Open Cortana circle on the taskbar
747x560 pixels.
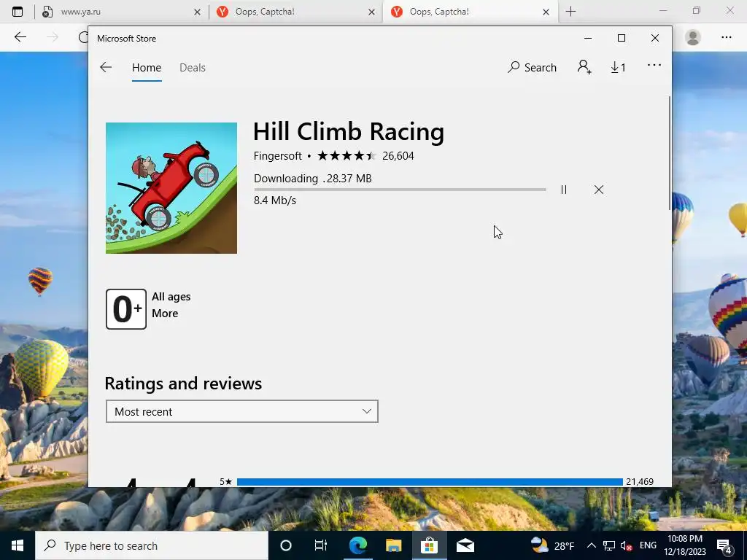click(286, 545)
